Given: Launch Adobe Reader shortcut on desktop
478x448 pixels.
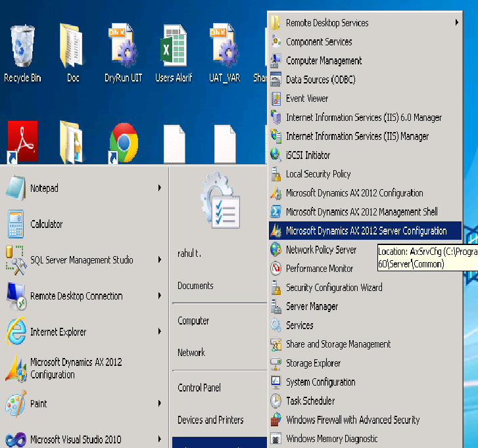Looking at the screenshot, I should pos(22,142).
